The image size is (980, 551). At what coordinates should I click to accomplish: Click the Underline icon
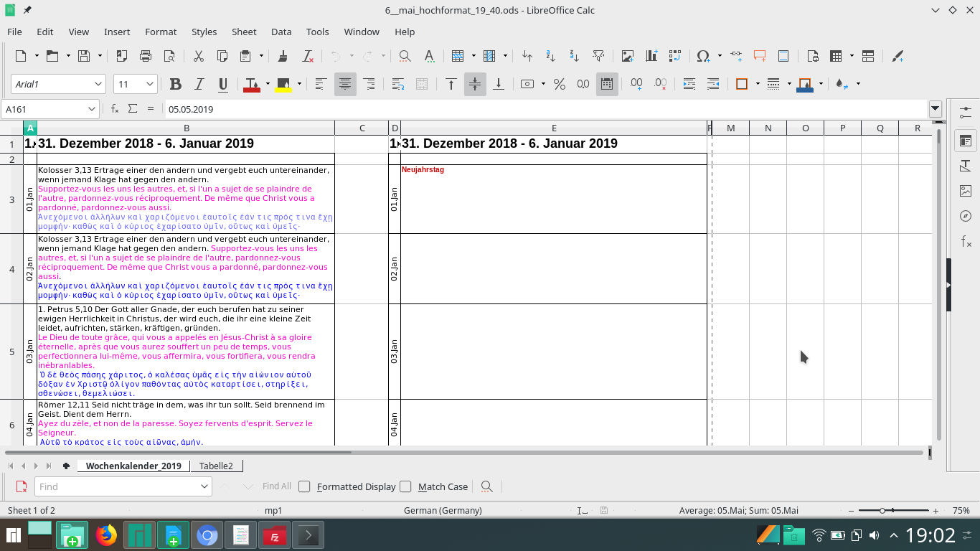[x=222, y=84]
